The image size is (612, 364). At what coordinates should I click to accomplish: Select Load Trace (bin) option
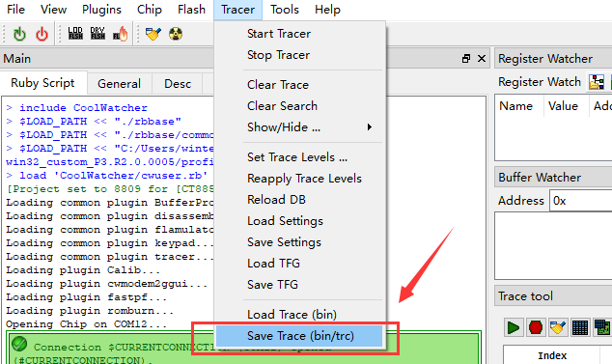point(292,315)
